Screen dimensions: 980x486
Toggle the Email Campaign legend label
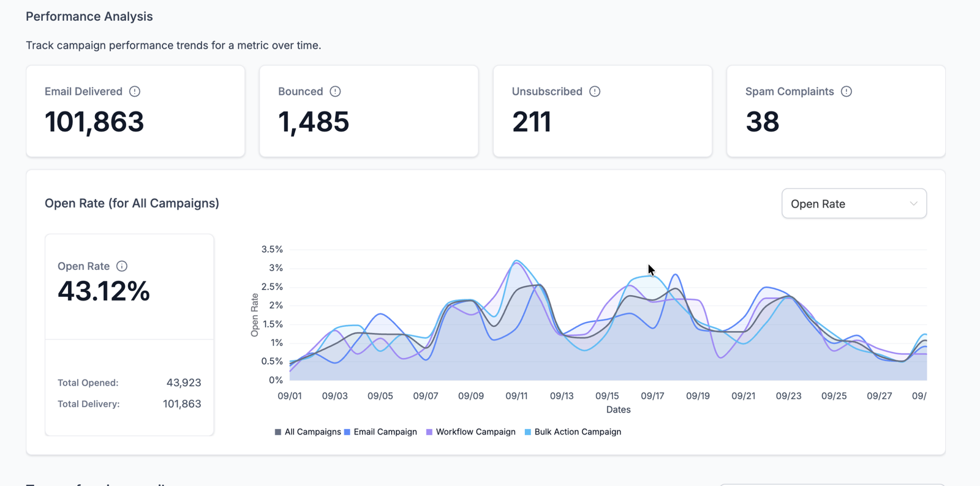tap(385, 432)
